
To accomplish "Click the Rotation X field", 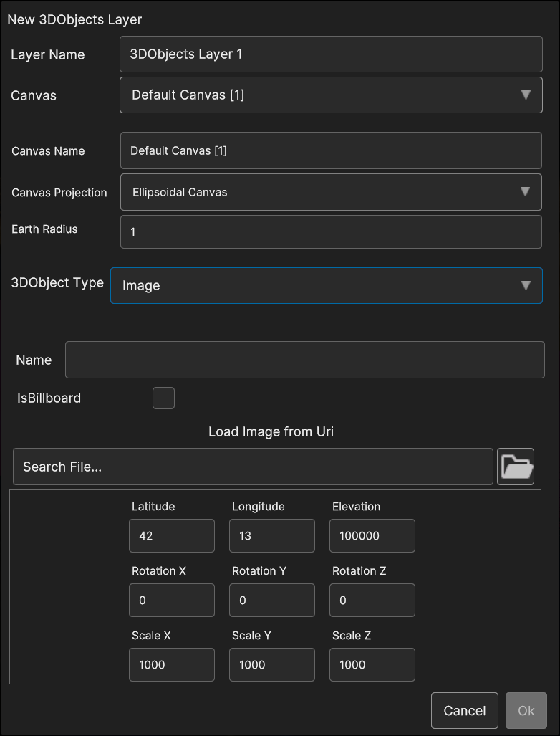I will [172, 601].
